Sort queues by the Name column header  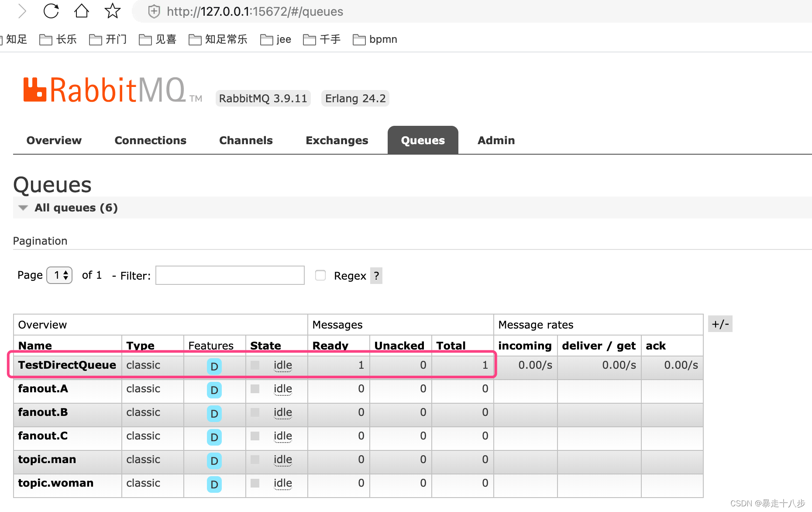coord(35,346)
